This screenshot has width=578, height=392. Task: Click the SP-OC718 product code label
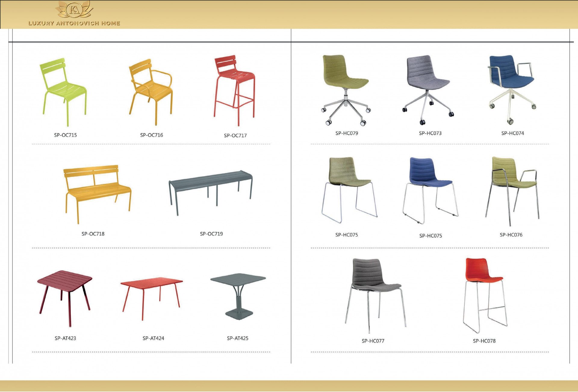(93, 234)
